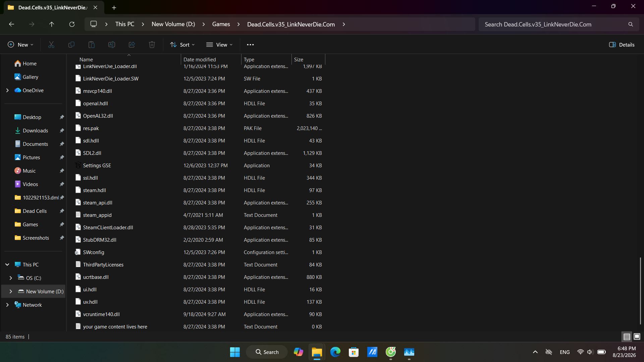Open Microsoft Edge from the taskbar

[335, 352]
